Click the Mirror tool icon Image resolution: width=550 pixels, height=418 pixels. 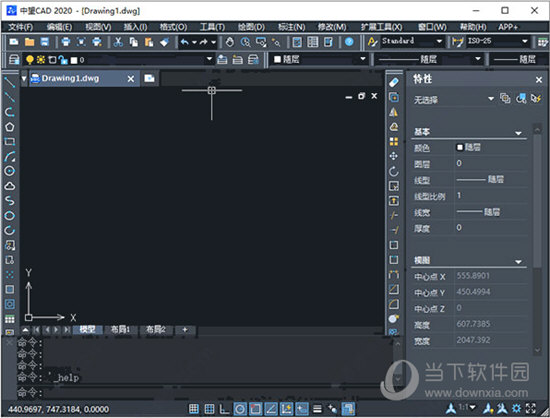pyautogui.click(x=394, y=112)
